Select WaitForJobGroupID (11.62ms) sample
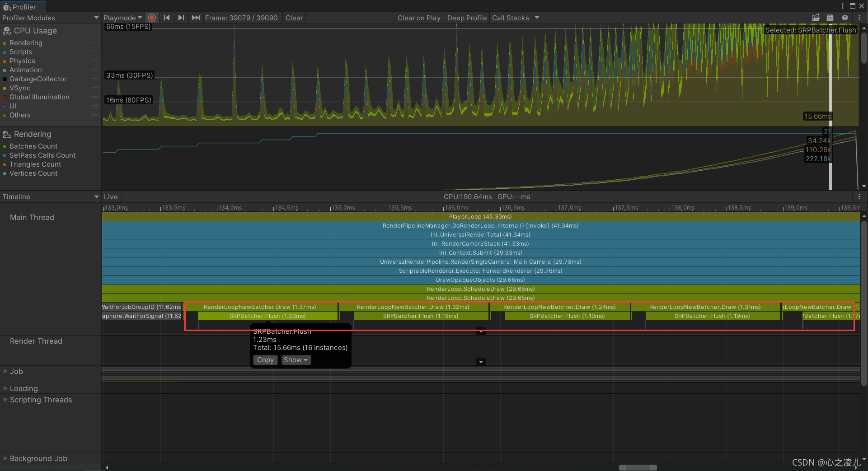868x471 pixels. pyautogui.click(x=142, y=307)
